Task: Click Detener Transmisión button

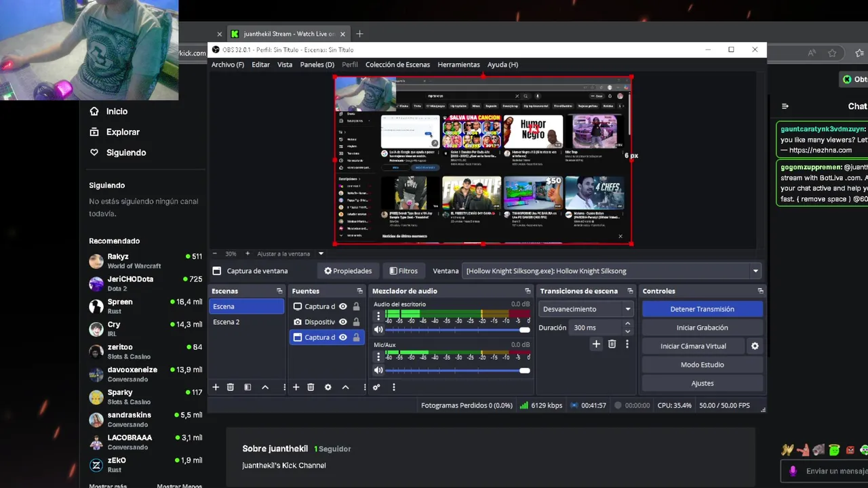Action: pyautogui.click(x=702, y=309)
